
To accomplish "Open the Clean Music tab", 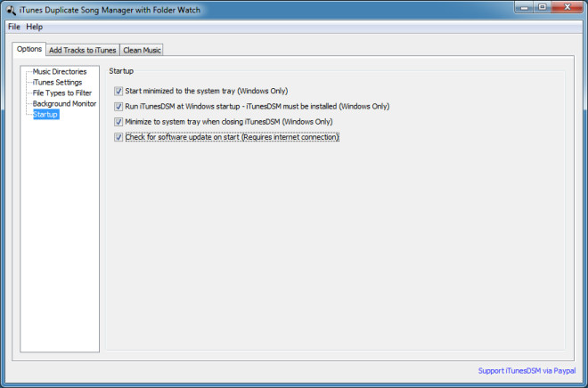I will 142,50.
